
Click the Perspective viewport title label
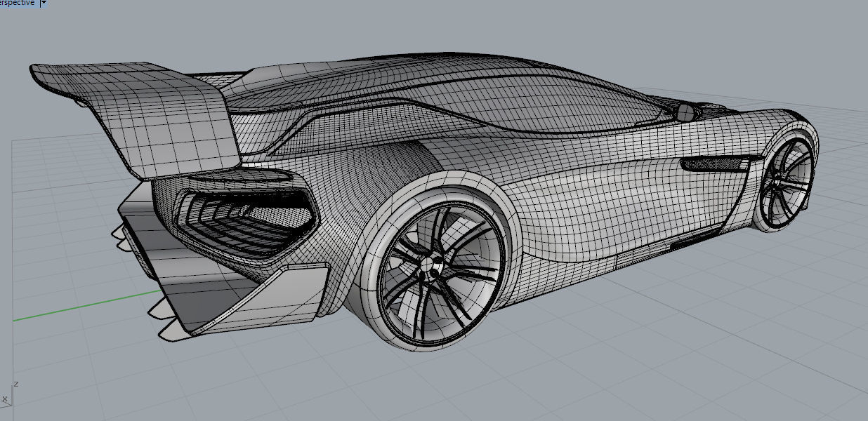click(x=18, y=3)
